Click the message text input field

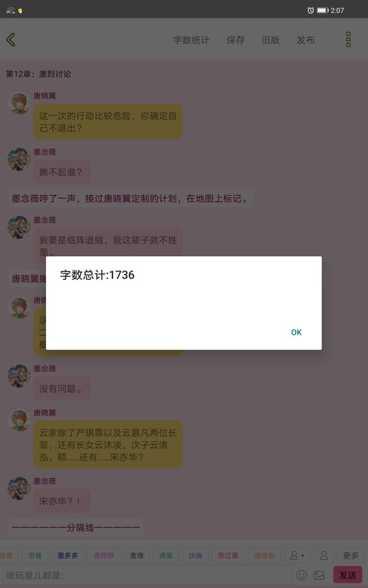[x=148, y=575]
